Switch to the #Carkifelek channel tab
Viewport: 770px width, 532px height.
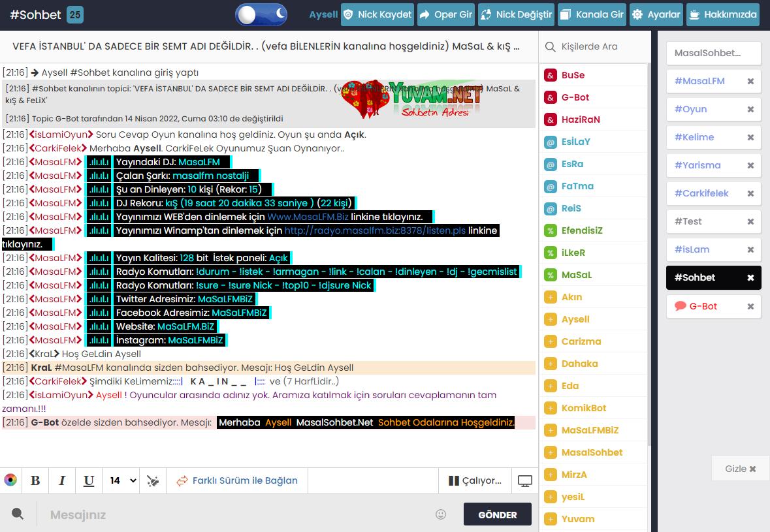click(701, 193)
